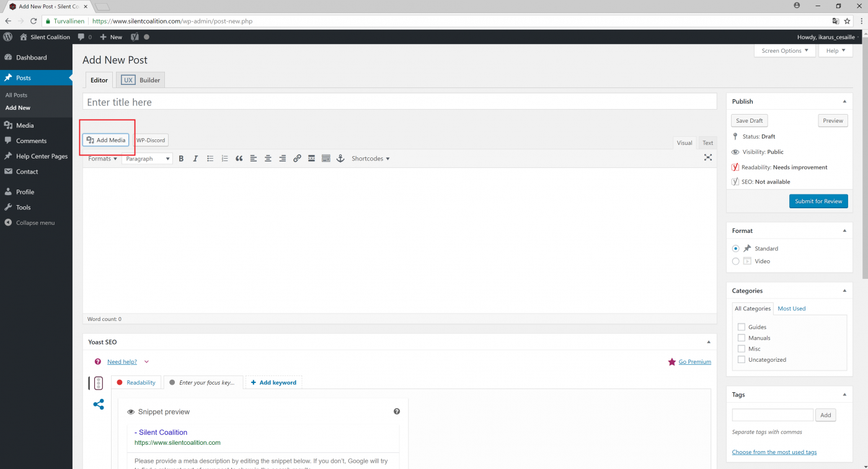The height and width of the screenshot is (469, 868).
Task: Open the Readability tab in Yoast
Action: point(136,382)
